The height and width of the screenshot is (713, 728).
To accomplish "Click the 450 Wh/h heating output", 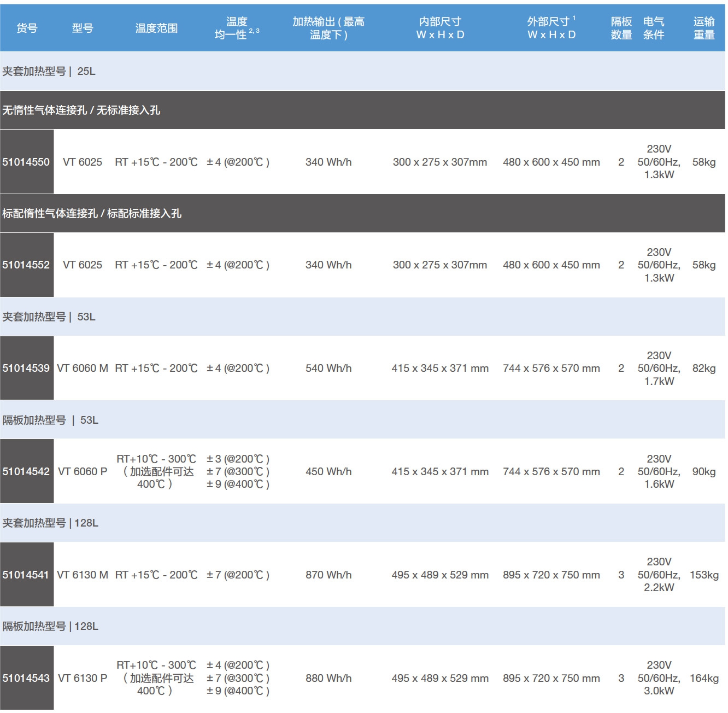I will [328, 471].
